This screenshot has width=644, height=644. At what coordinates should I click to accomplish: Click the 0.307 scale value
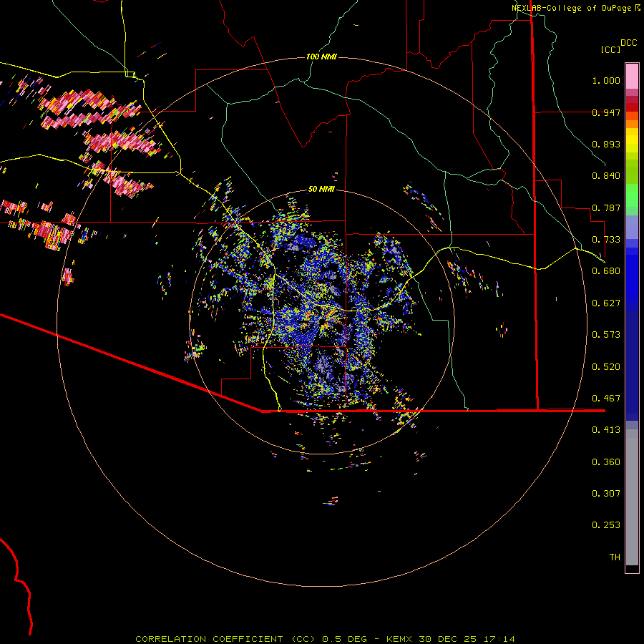pos(606,494)
